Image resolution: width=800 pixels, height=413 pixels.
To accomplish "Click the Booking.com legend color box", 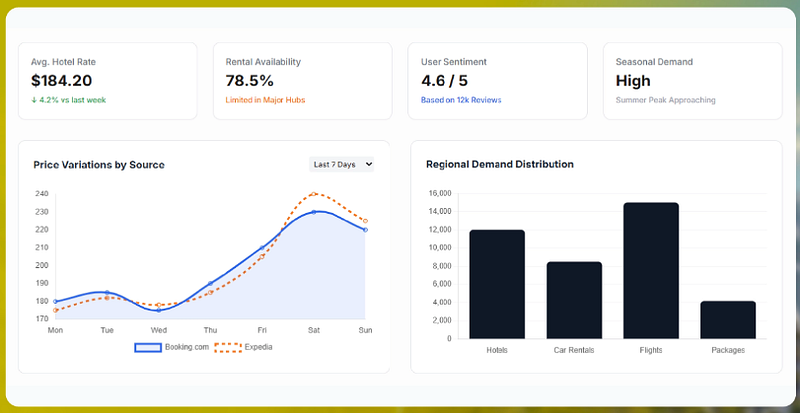I will (x=148, y=348).
